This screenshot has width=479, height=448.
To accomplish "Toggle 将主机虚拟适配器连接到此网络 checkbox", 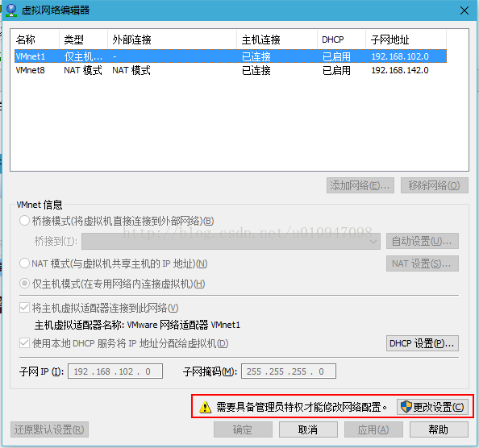I will point(24,308).
